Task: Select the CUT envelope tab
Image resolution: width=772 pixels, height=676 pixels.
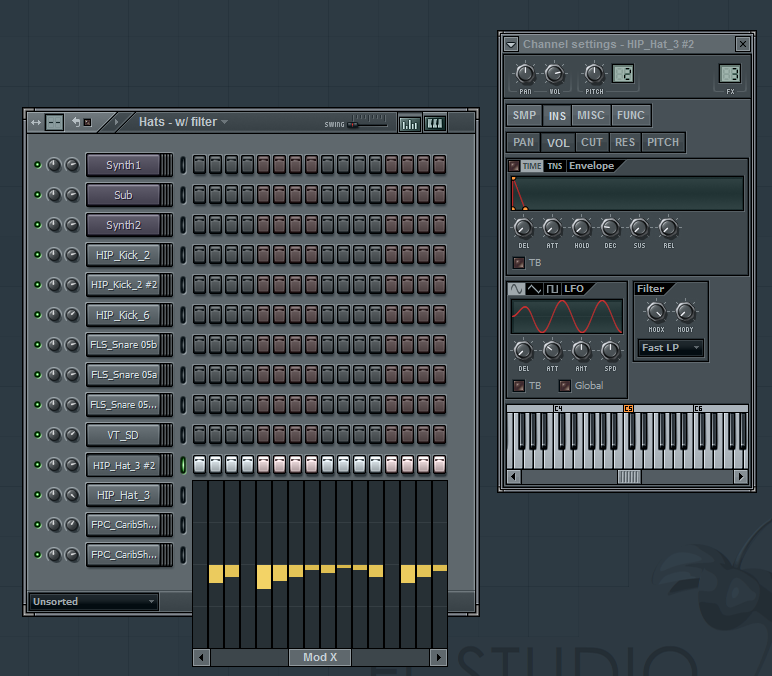Action: coord(591,142)
